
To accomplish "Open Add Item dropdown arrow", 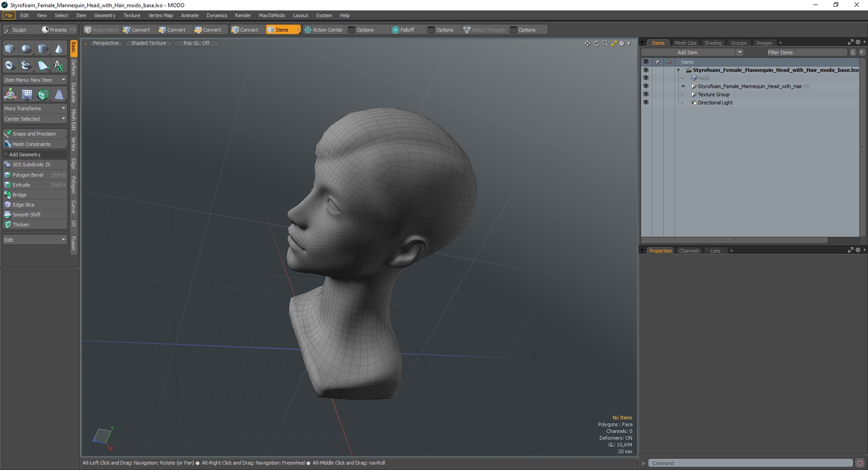I will (740, 52).
